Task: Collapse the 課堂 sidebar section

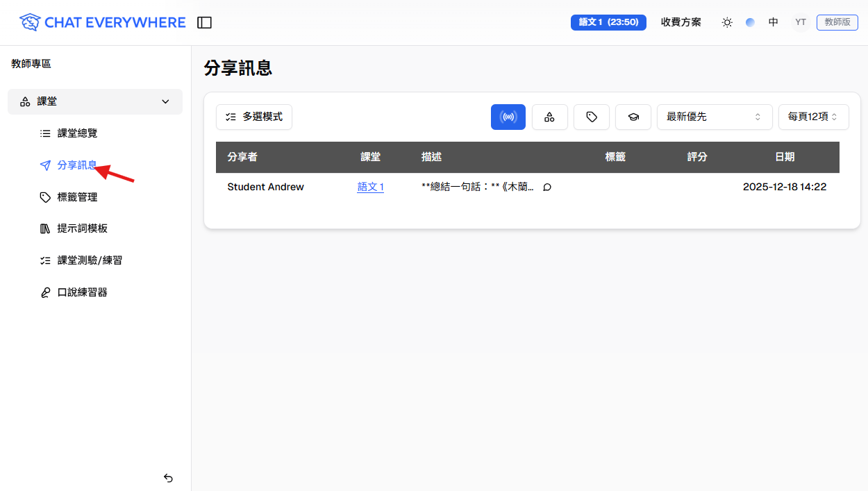Action: (95, 101)
